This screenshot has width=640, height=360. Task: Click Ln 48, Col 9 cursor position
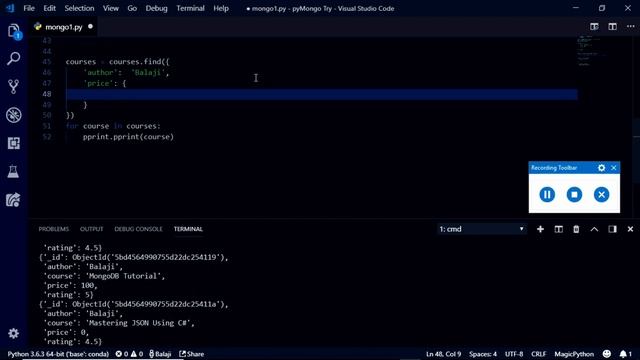click(443, 354)
